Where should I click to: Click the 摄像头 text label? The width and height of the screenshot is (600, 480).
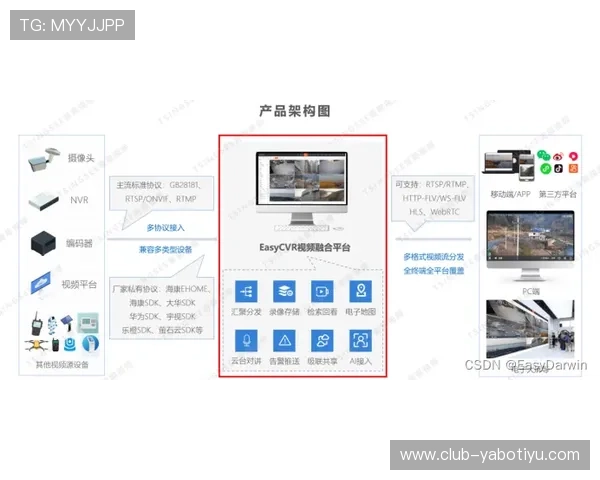[x=81, y=158]
